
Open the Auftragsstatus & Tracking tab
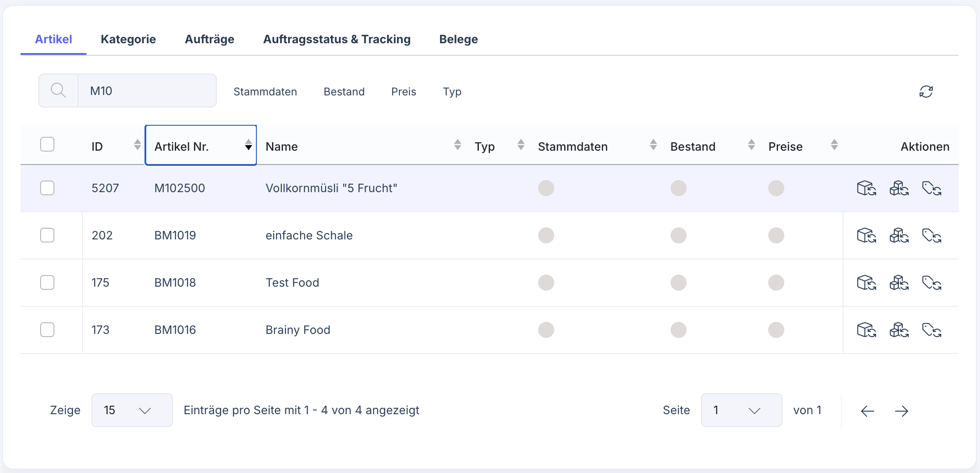pyautogui.click(x=337, y=39)
